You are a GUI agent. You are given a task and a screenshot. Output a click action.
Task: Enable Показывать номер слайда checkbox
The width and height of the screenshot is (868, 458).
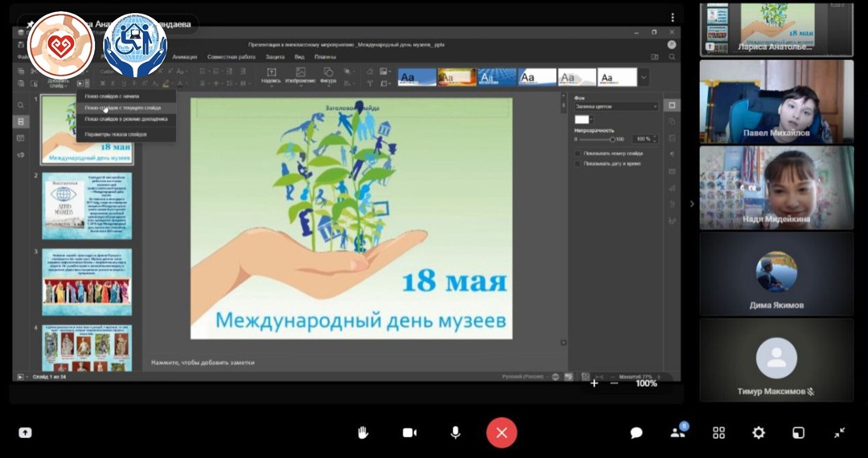(x=577, y=153)
